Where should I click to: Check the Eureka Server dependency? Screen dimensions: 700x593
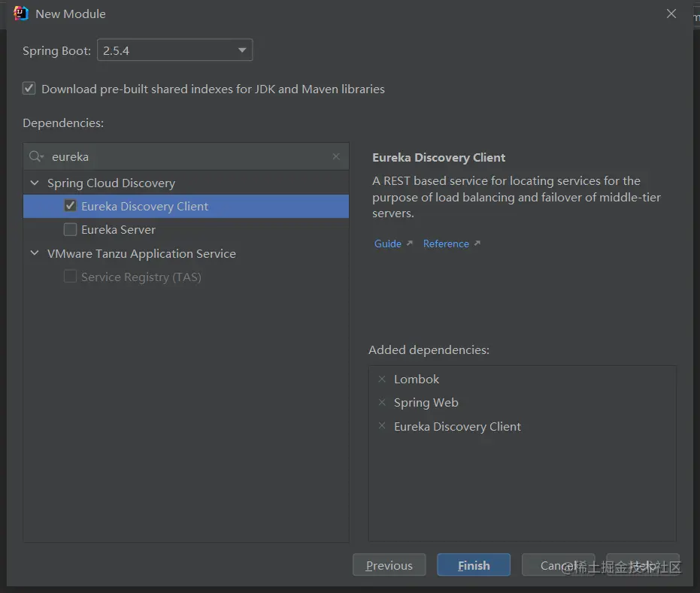click(71, 229)
